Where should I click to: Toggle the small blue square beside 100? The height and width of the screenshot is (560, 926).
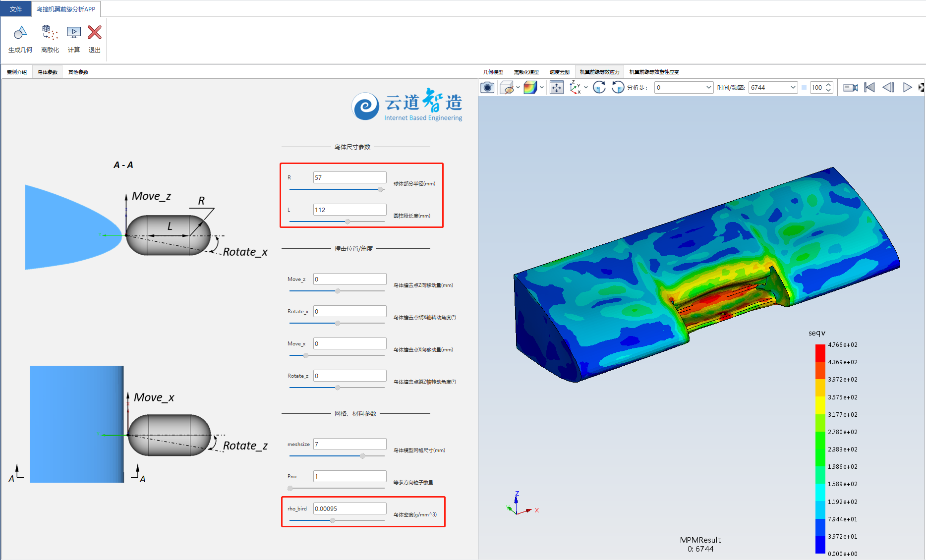pos(804,88)
